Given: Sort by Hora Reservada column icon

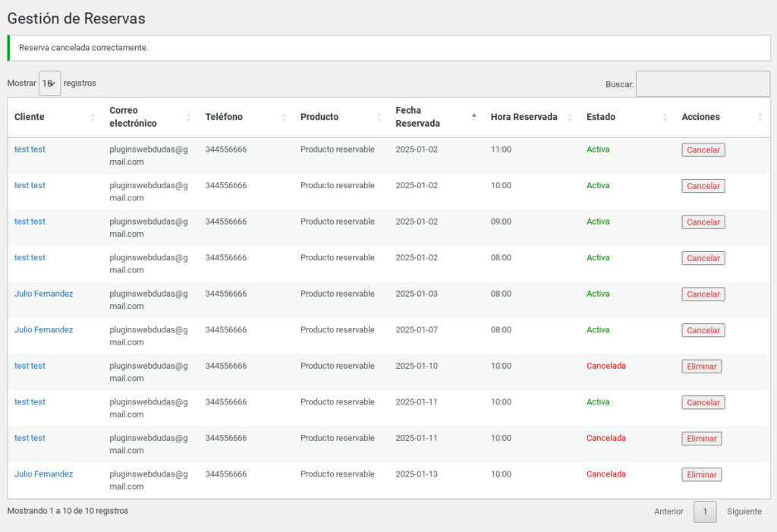Looking at the screenshot, I should [x=569, y=118].
